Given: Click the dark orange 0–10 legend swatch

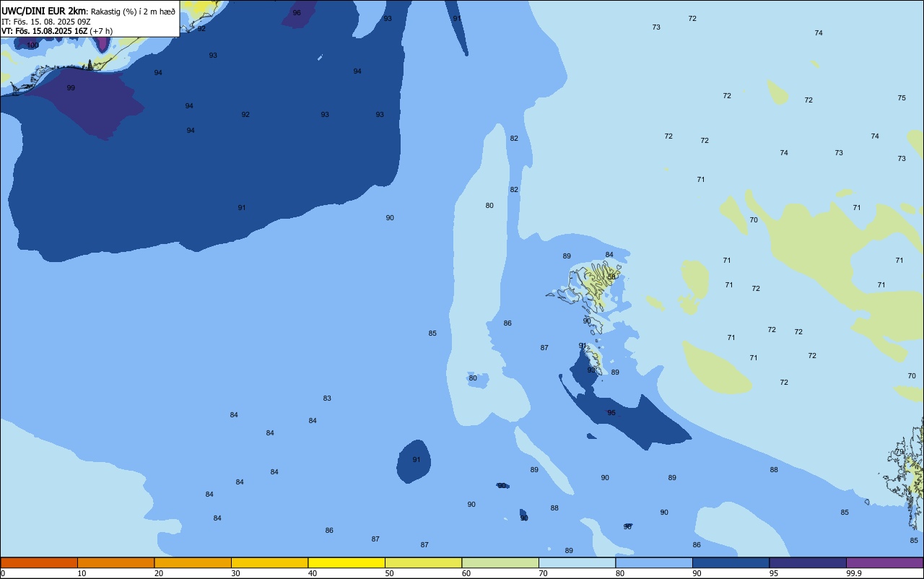Looking at the screenshot, I should coord(39,562).
